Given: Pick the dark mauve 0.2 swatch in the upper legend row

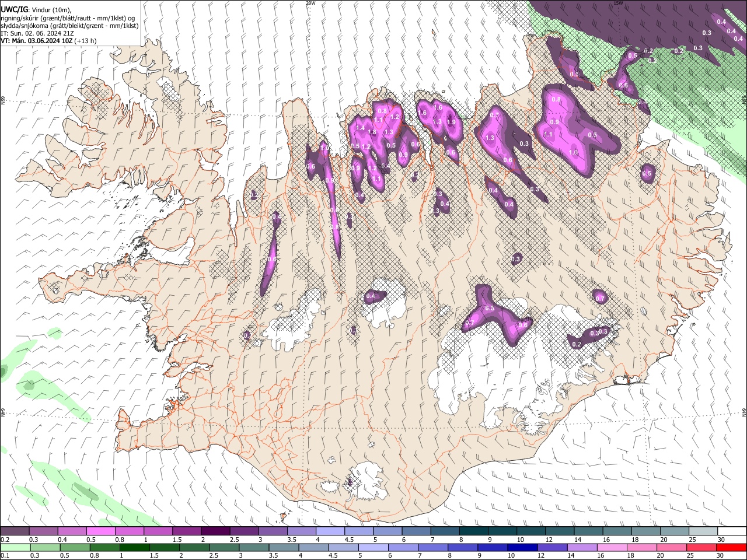Looking at the screenshot, I should tap(15, 531).
